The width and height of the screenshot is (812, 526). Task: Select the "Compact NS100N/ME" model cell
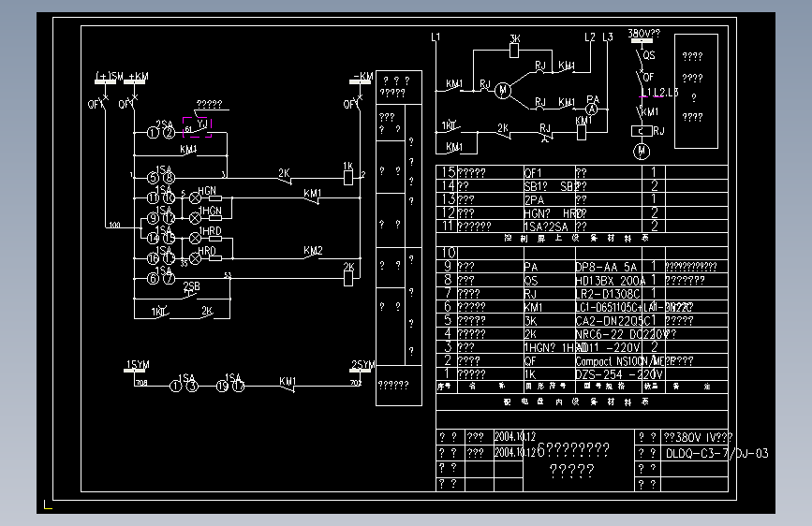point(619,361)
